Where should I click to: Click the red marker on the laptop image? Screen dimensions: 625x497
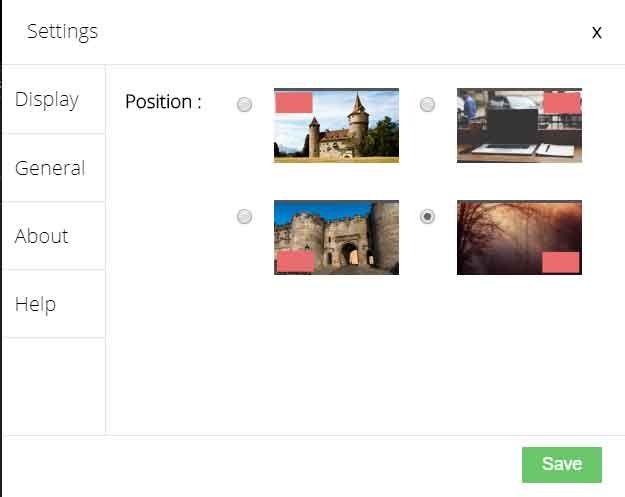click(561, 102)
